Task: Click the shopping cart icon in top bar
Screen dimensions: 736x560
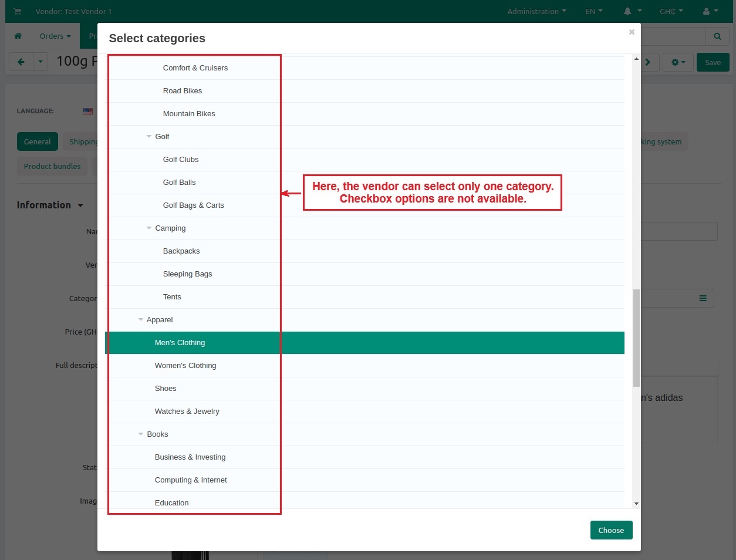Action: [18, 11]
